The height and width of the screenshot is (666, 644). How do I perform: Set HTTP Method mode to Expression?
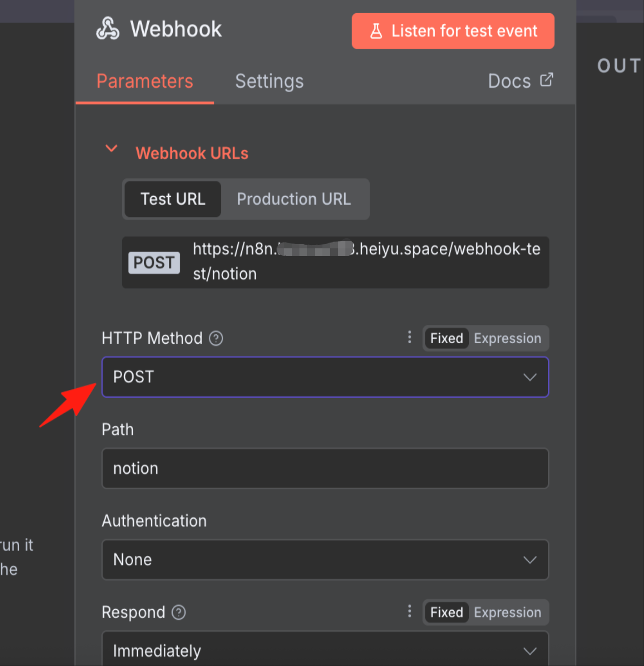coord(507,339)
